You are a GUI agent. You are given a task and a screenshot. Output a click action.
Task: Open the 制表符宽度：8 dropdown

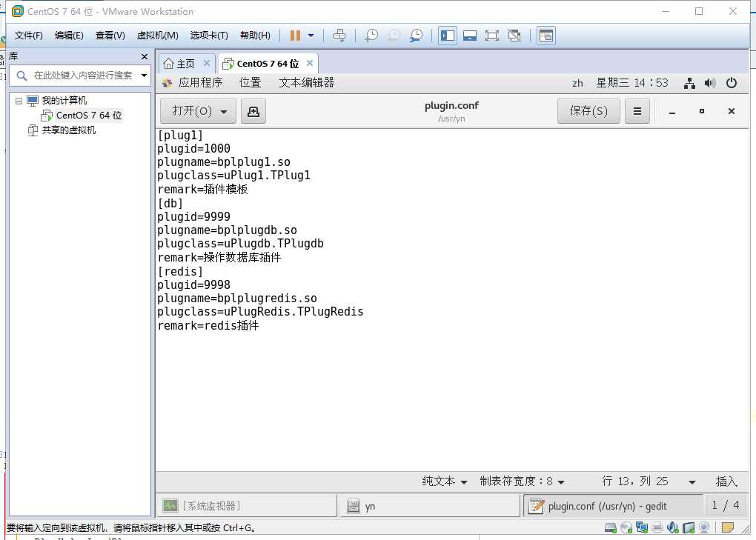click(523, 481)
